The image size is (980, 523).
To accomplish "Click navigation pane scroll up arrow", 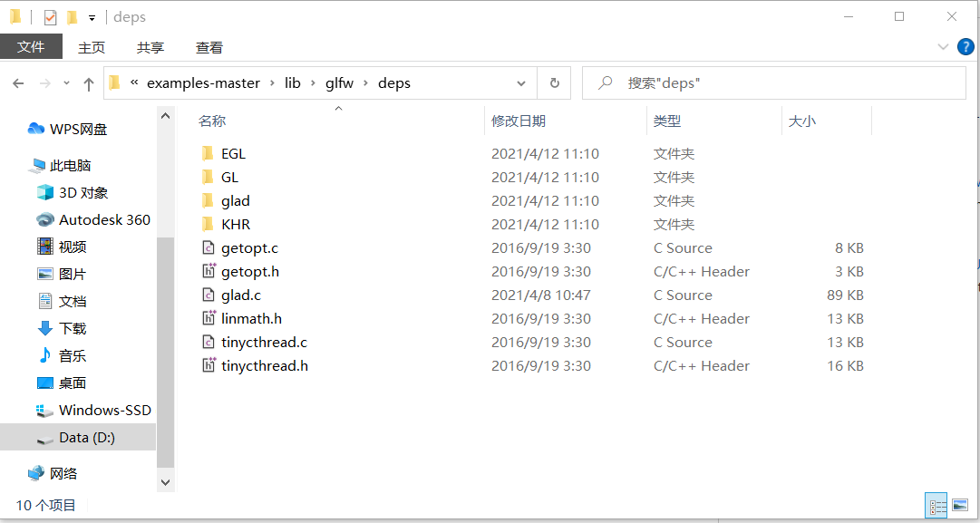I will point(165,116).
